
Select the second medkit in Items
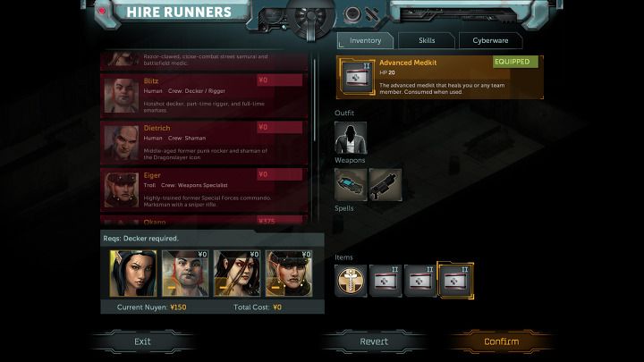pos(420,281)
